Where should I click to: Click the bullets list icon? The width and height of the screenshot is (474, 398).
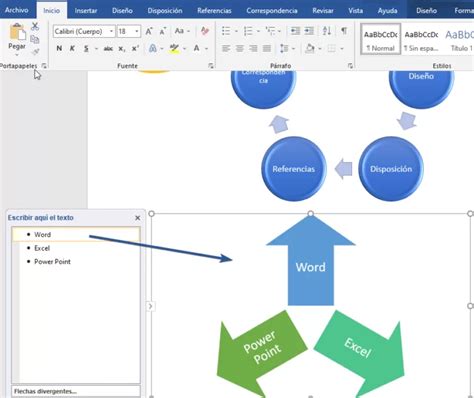(x=226, y=31)
